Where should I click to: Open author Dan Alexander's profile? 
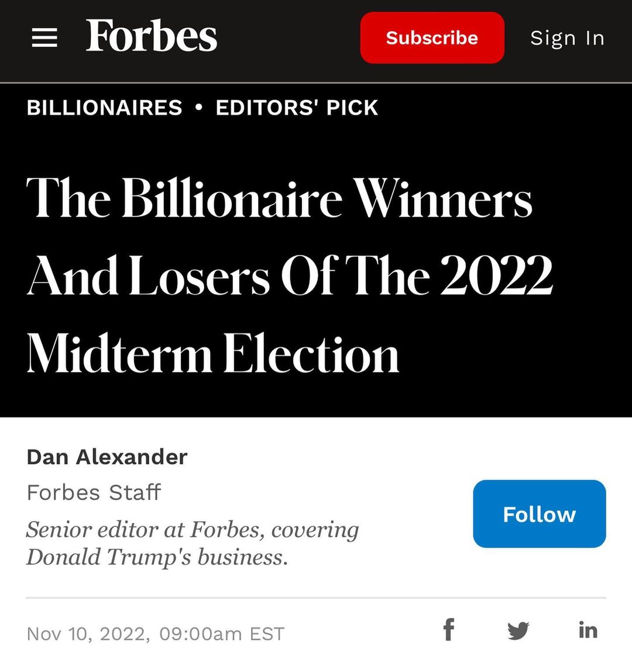coord(107,457)
